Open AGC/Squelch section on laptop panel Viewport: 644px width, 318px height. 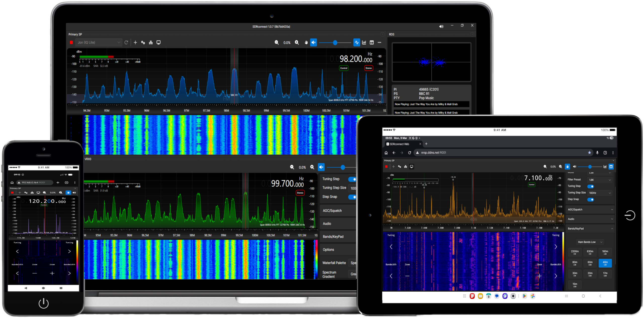coord(338,211)
